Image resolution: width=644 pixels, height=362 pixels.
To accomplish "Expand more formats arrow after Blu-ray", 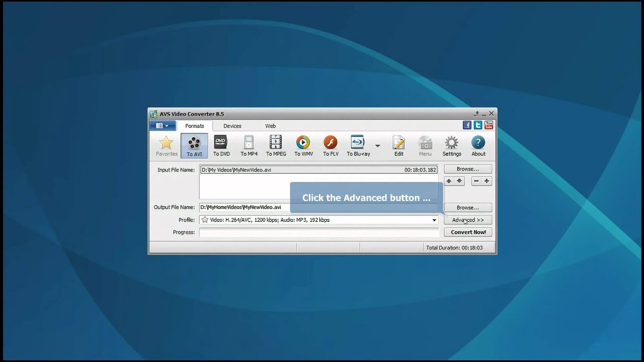I will point(377,146).
